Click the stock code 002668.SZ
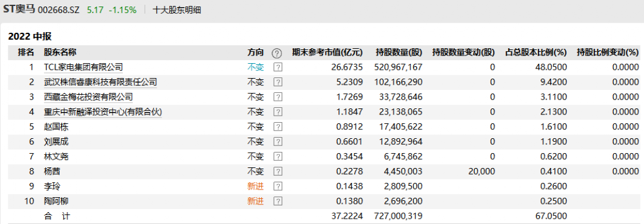644x224 pixels. [x=58, y=10]
